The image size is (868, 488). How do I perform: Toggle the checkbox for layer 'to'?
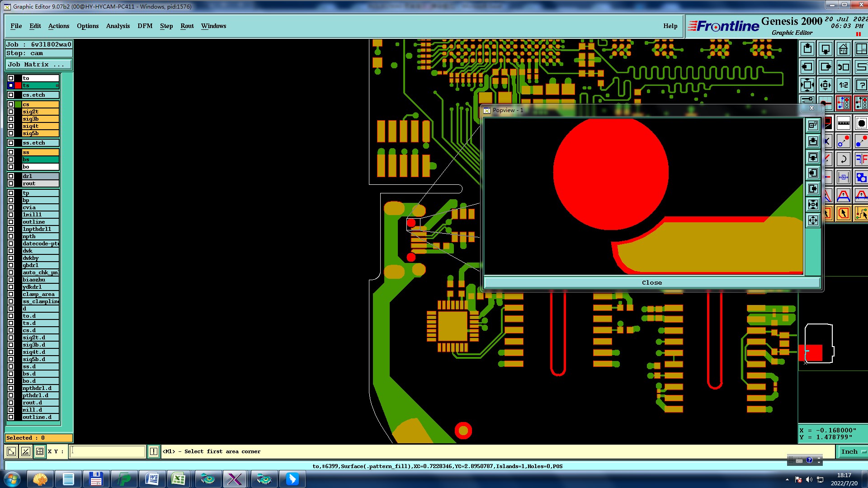[x=11, y=78]
